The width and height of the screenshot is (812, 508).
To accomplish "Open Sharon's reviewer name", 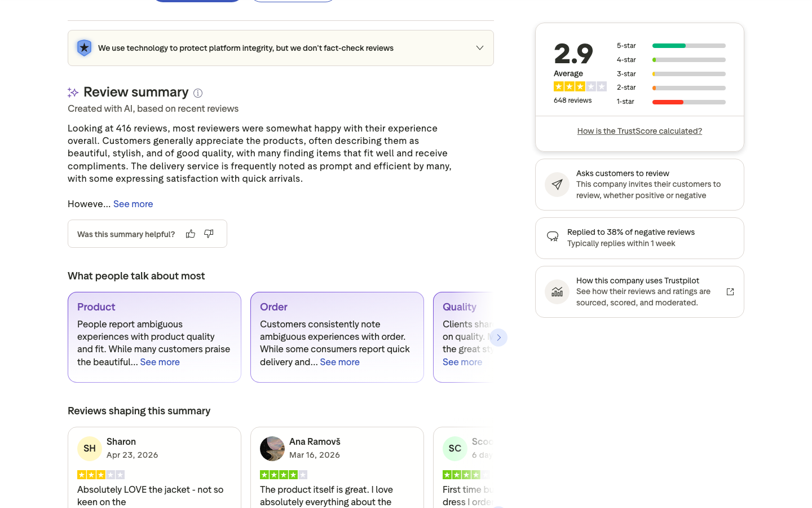I will pyautogui.click(x=121, y=441).
